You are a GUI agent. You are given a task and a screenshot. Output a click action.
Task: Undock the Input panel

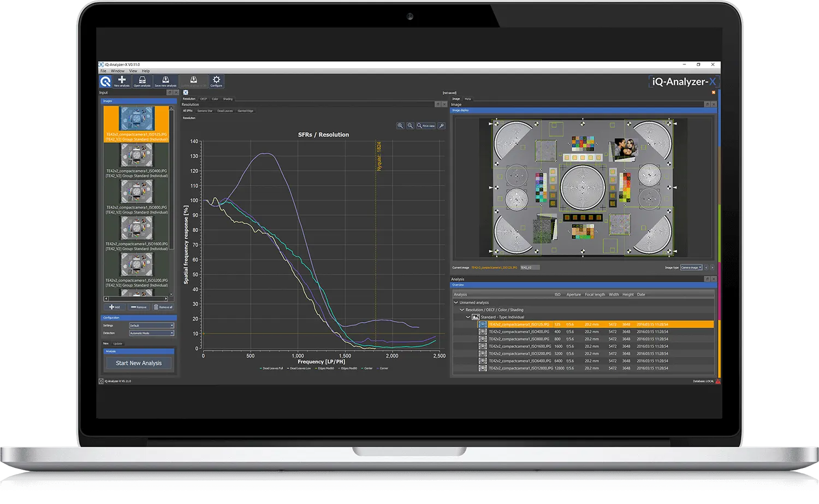point(169,93)
